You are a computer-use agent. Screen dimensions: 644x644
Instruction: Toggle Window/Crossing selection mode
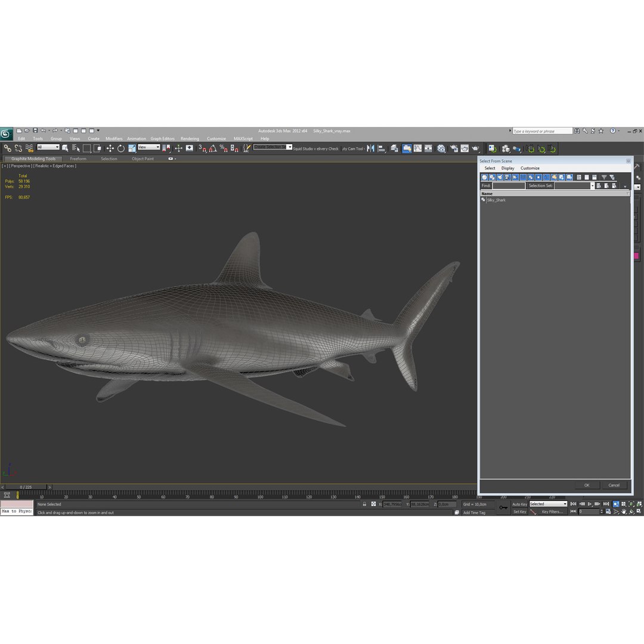coord(97,148)
